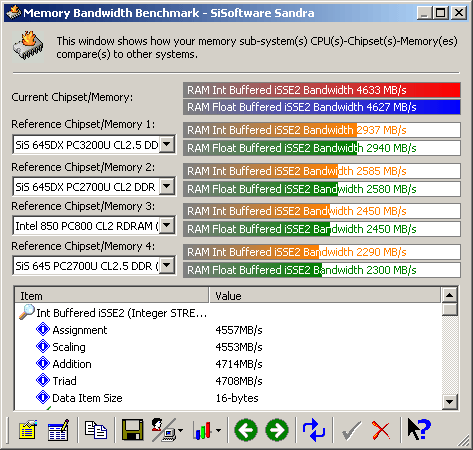The image size is (473, 450).
Task: Click the green Forward arrow button
Action: (277, 430)
